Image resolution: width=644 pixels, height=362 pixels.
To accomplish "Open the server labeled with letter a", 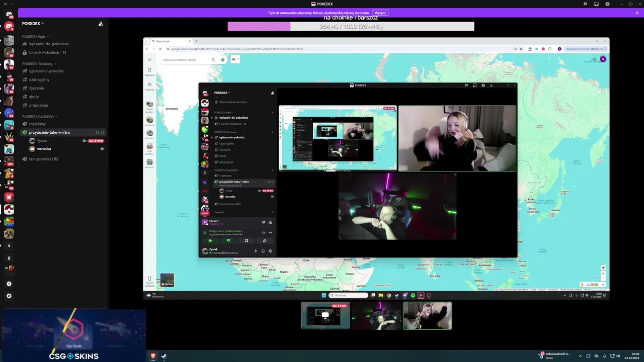I will (x=9, y=245).
